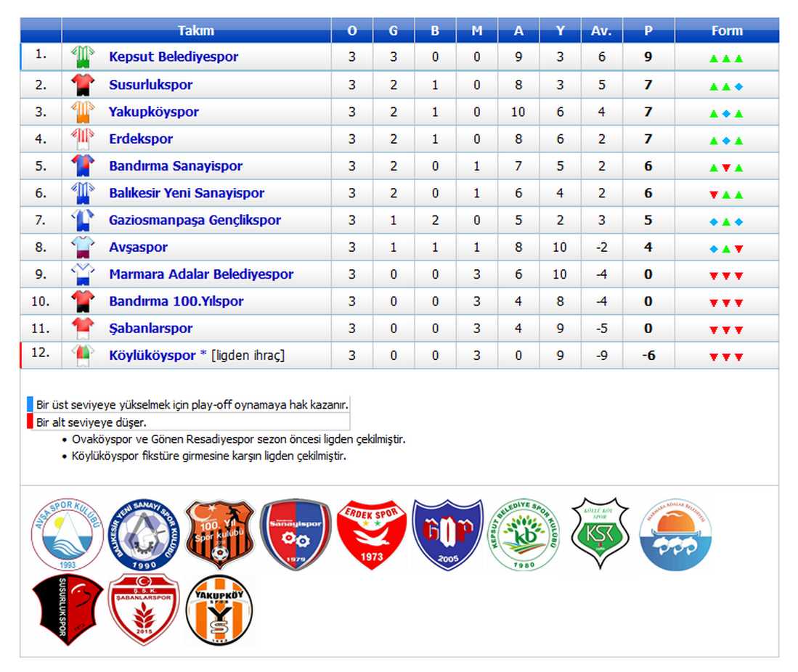This screenshot has height=672, width=798.
Task: Open the Susurlukspor team link
Action: [151, 85]
